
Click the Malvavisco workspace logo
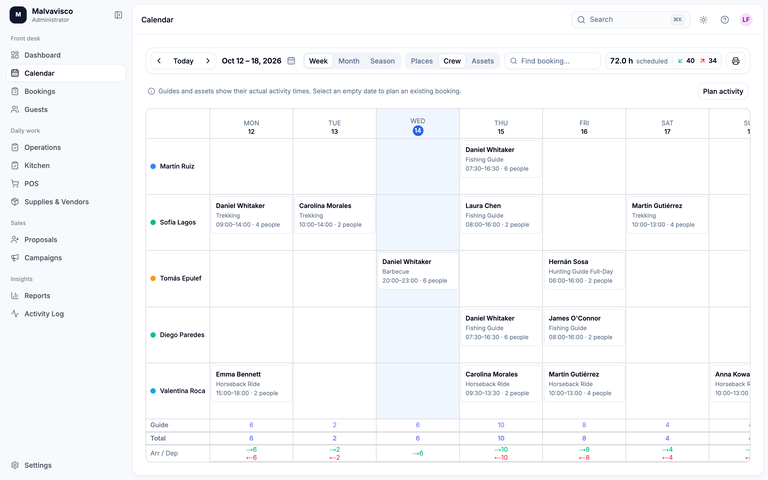point(18,15)
